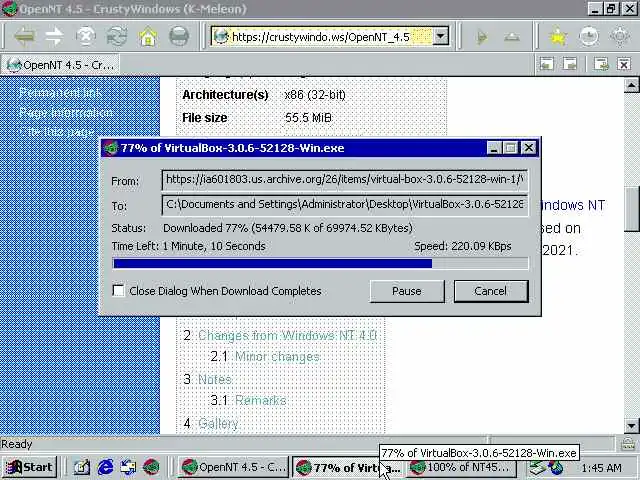The width and height of the screenshot is (640, 480).
Task: Click the Speed 220.09 KBps text
Action: 462,246
